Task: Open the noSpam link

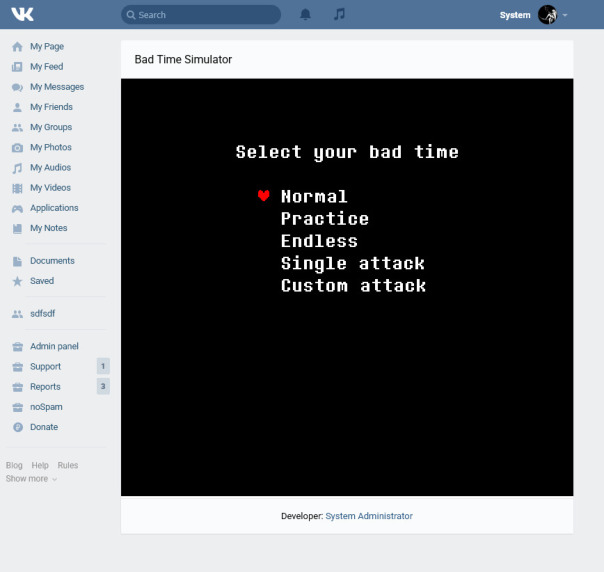Action: (x=46, y=407)
